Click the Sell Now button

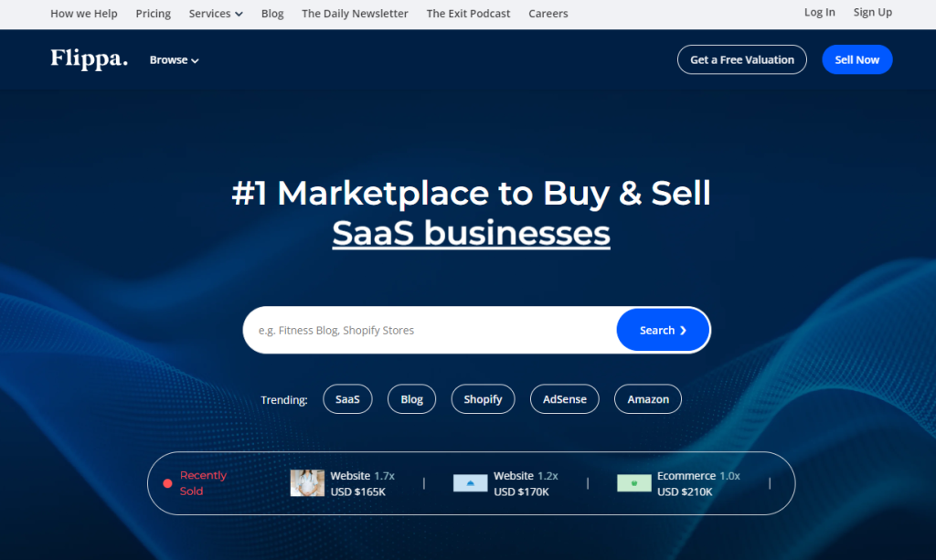(856, 59)
